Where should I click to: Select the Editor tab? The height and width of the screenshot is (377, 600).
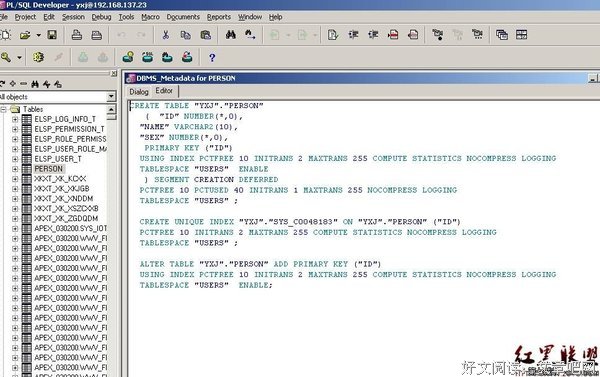point(164,91)
